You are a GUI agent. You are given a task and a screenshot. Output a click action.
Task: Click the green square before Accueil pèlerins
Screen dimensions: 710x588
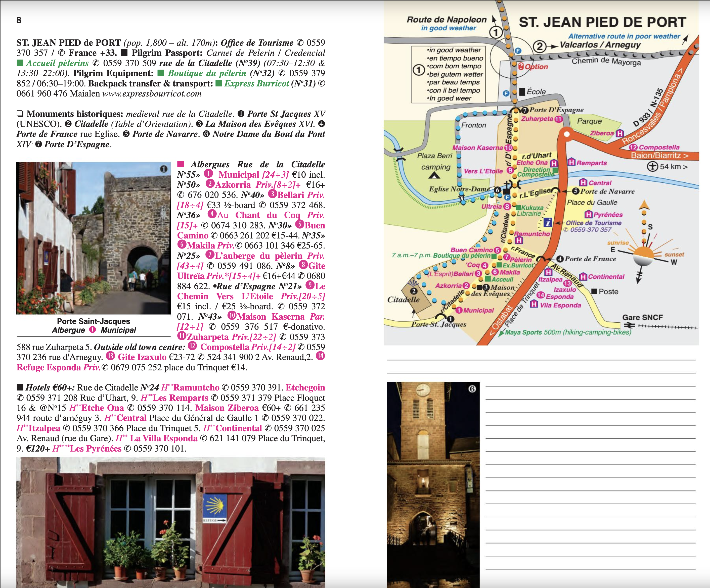(20, 63)
